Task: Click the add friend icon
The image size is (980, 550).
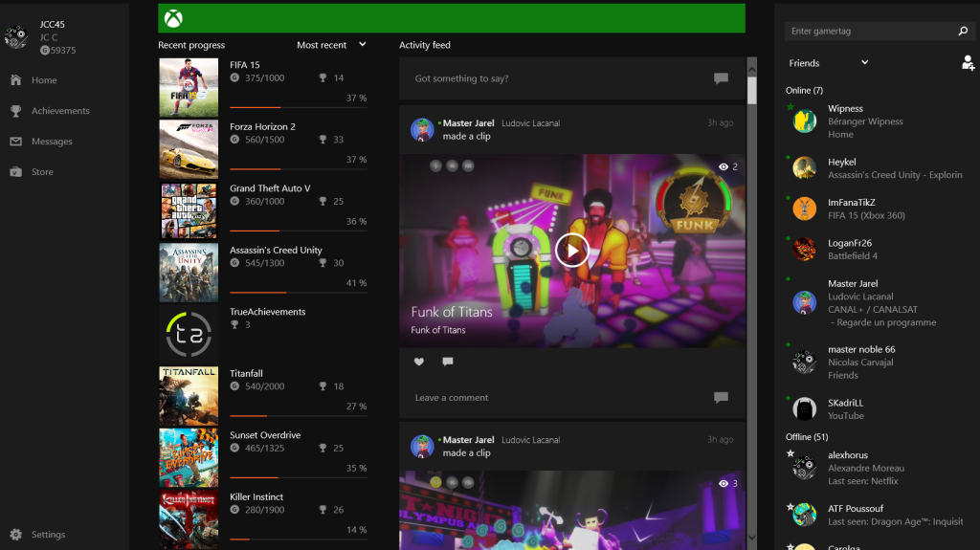Action: click(x=968, y=62)
